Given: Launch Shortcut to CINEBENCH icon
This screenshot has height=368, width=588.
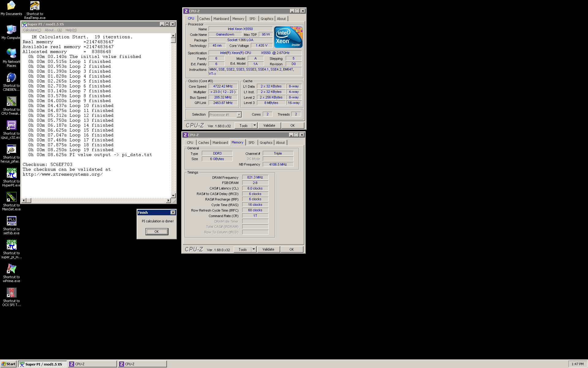Looking at the screenshot, I should 11,82.
